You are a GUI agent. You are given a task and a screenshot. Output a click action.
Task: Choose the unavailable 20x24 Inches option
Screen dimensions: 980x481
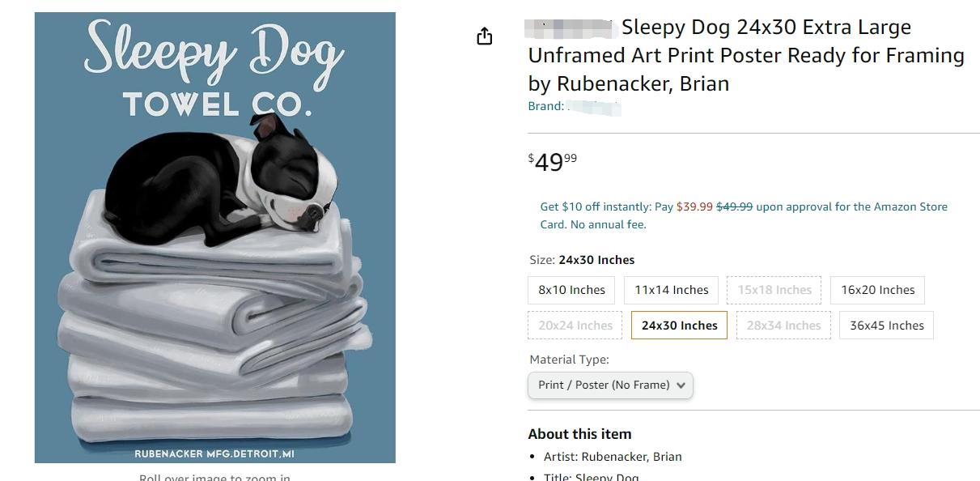pyautogui.click(x=575, y=326)
